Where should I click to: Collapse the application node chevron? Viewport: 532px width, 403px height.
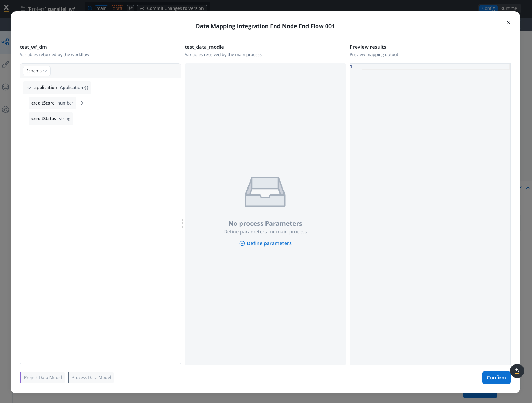[29, 88]
